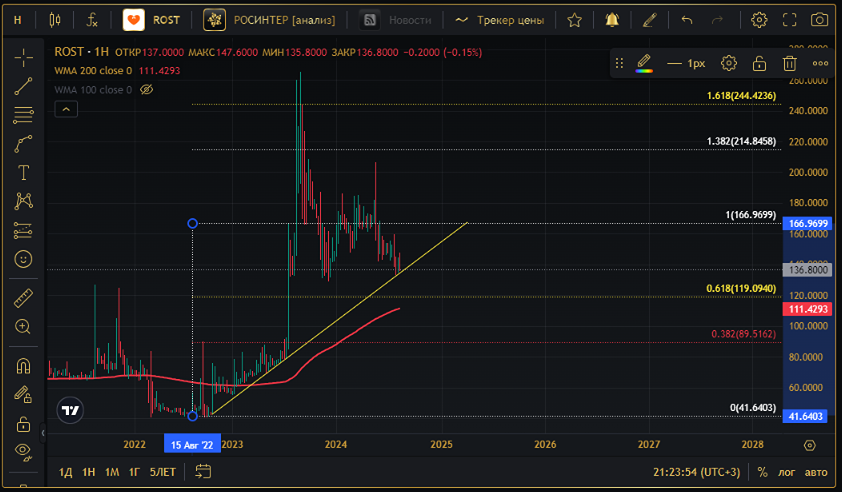Toggle lock all drawings in sidebar
The height and width of the screenshot is (492, 842).
(x=23, y=424)
